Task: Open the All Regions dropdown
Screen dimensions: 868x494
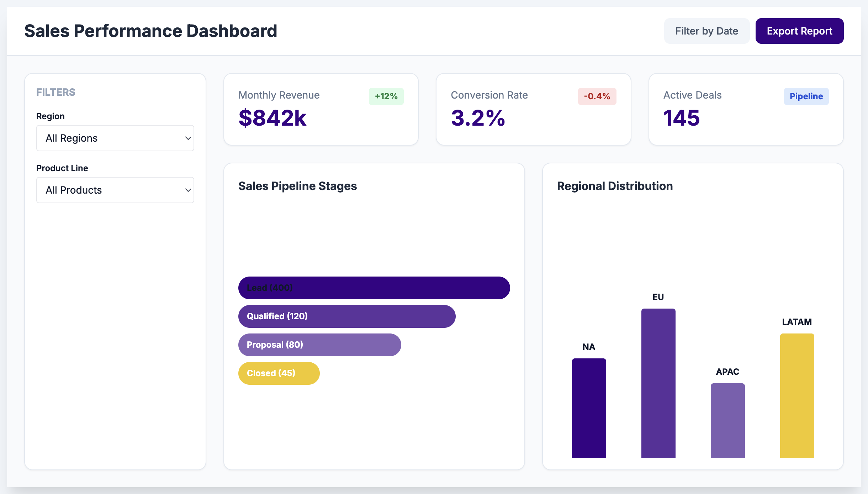Action: pos(115,138)
